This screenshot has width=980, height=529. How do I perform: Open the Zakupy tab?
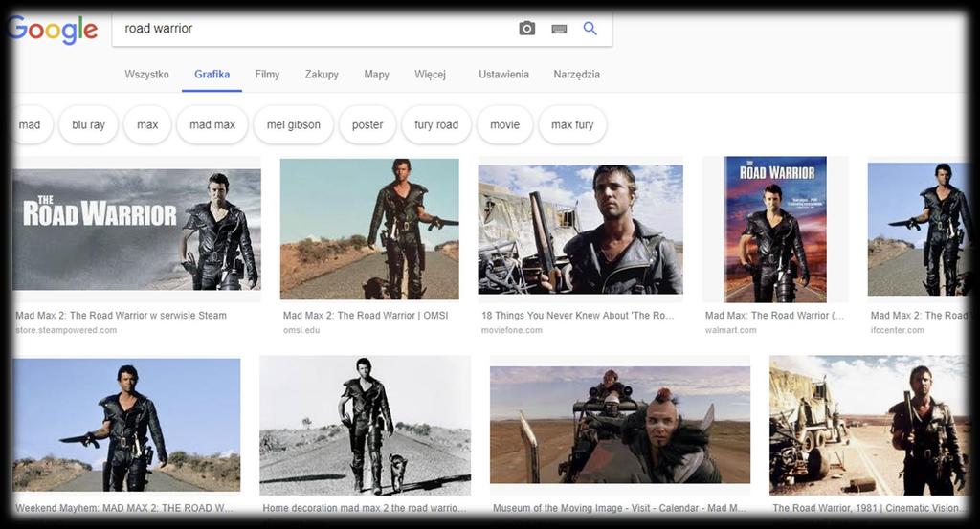[x=322, y=75]
